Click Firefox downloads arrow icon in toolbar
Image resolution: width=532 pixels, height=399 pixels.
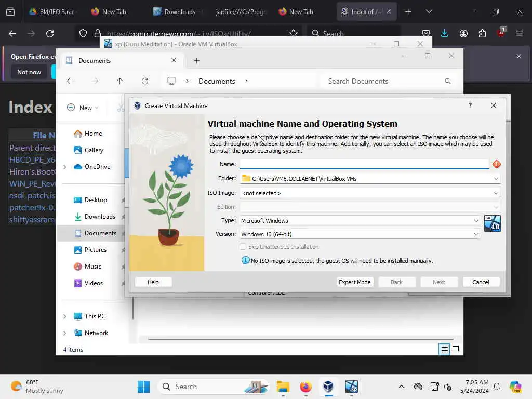pos(445,33)
